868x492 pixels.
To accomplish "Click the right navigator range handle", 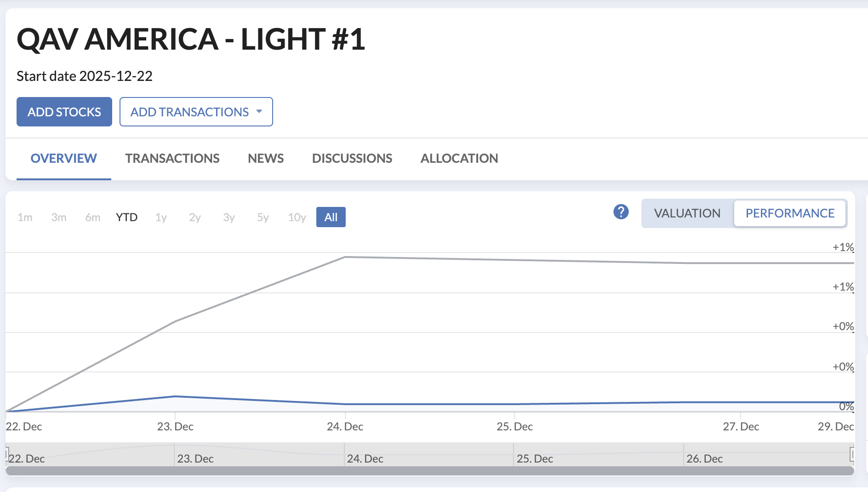I will click(x=852, y=454).
